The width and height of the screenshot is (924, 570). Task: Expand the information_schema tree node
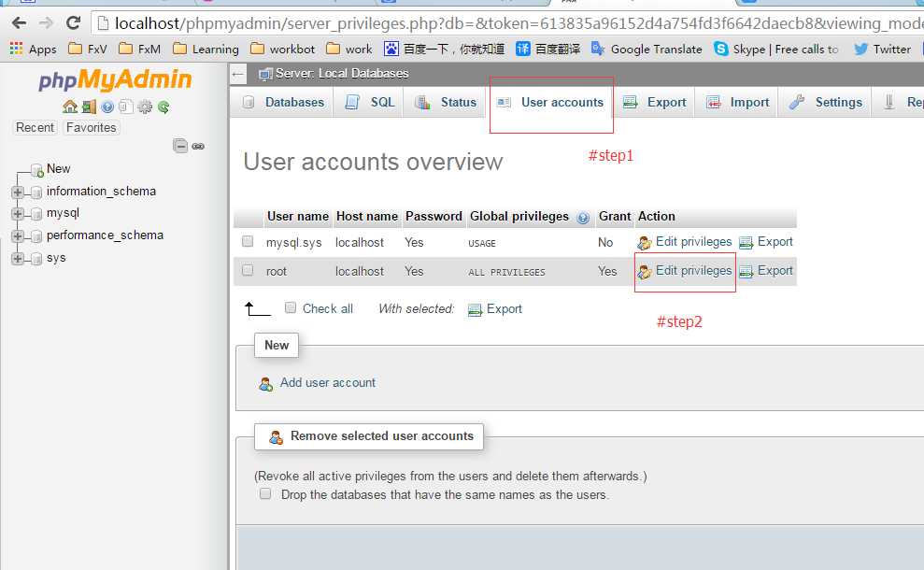(x=18, y=192)
